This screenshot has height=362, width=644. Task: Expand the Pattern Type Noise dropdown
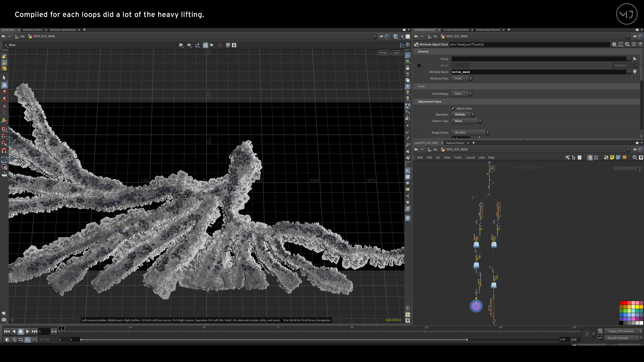[x=467, y=121]
